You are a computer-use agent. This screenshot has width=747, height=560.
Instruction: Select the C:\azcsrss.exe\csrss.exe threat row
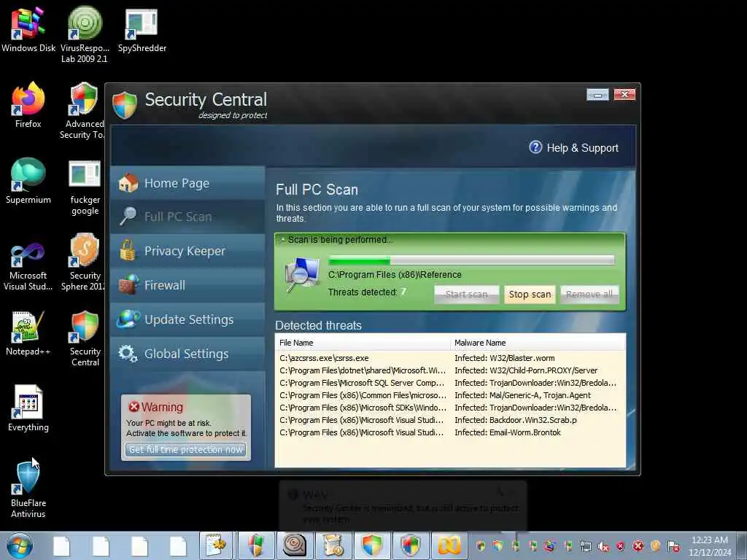[450, 358]
